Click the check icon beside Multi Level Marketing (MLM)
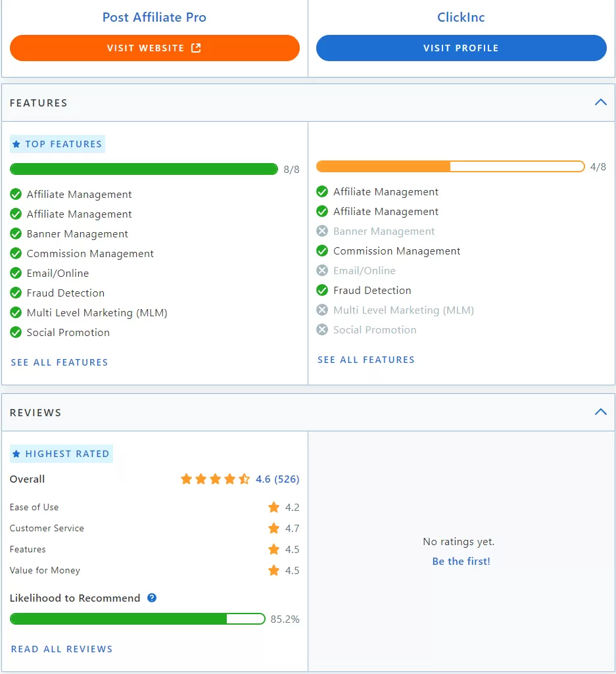 pyautogui.click(x=15, y=312)
